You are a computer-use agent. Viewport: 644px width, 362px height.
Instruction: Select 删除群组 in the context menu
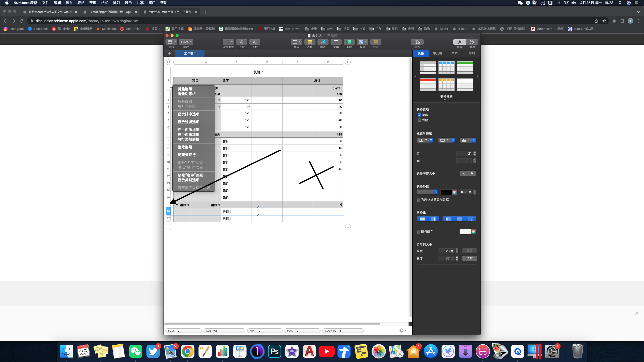(185, 147)
